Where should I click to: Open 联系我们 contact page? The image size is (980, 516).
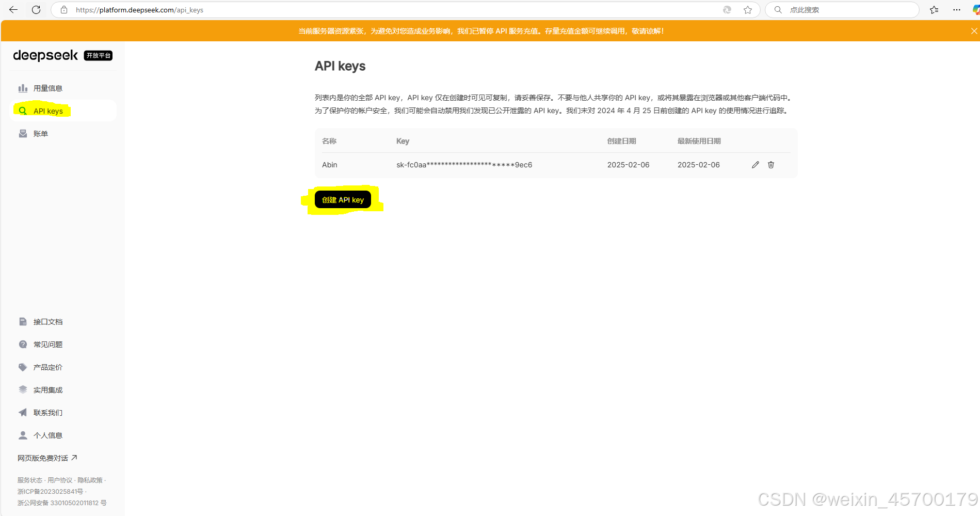click(63, 413)
